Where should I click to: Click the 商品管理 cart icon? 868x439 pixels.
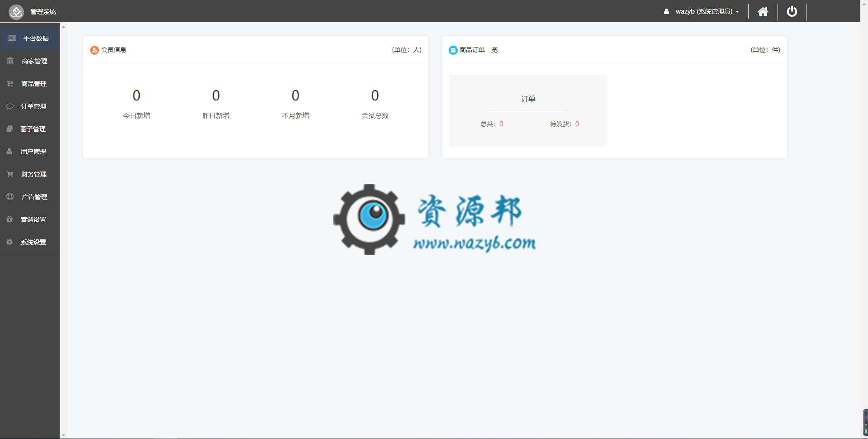click(10, 83)
